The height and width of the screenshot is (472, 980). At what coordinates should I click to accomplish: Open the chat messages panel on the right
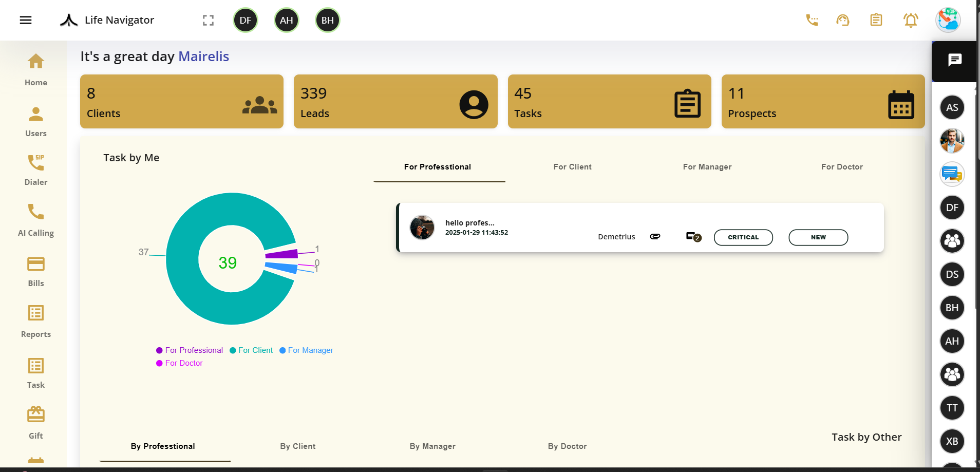pyautogui.click(x=954, y=60)
